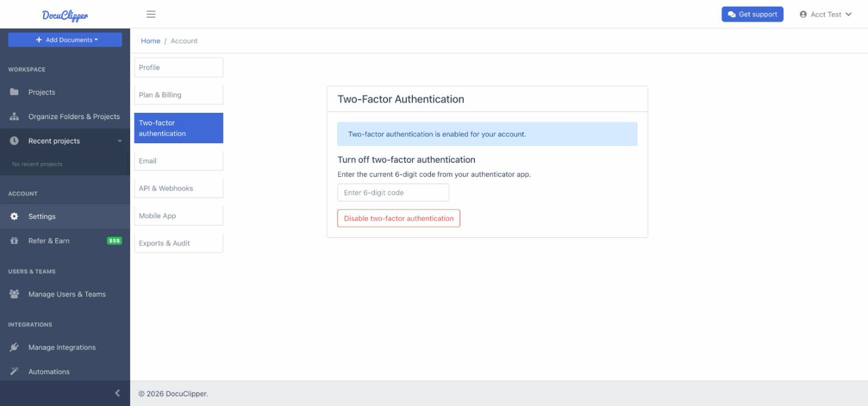Viewport: 868px width, 406px height.
Task: Switch to the Mobile App tab
Action: point(179,216)
